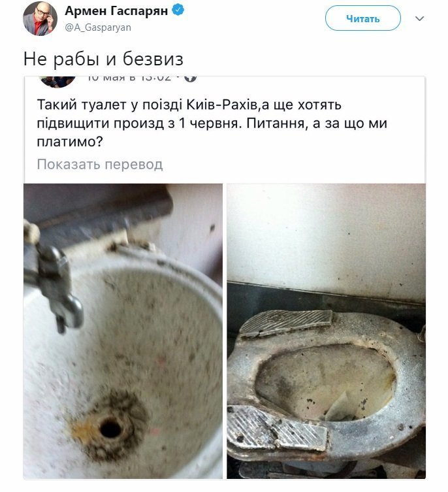Open the train toilet photo
This screenshot has width=448, height=492.
click(x=327, y=331)
